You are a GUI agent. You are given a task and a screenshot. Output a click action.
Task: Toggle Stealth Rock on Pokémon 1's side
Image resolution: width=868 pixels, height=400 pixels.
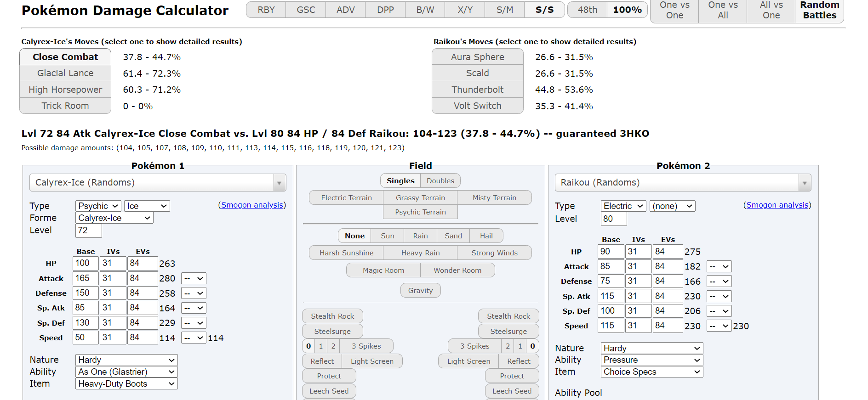(x=332, y=316)
